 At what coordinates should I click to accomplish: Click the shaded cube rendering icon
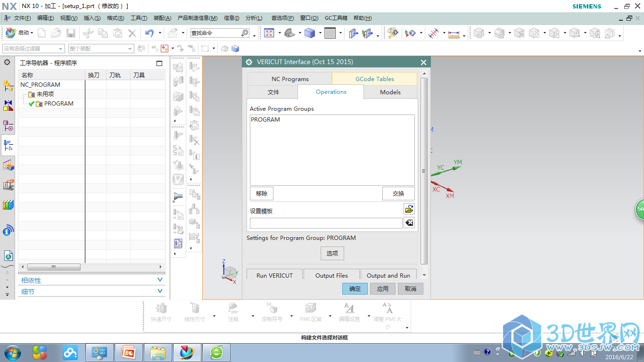pyautogui.click(x=310, y=33)
